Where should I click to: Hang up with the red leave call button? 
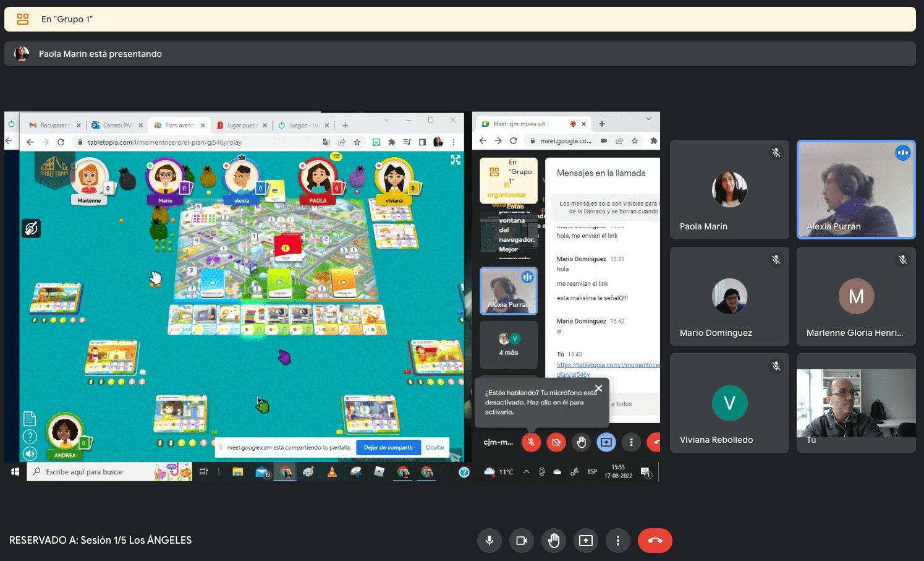655,541
